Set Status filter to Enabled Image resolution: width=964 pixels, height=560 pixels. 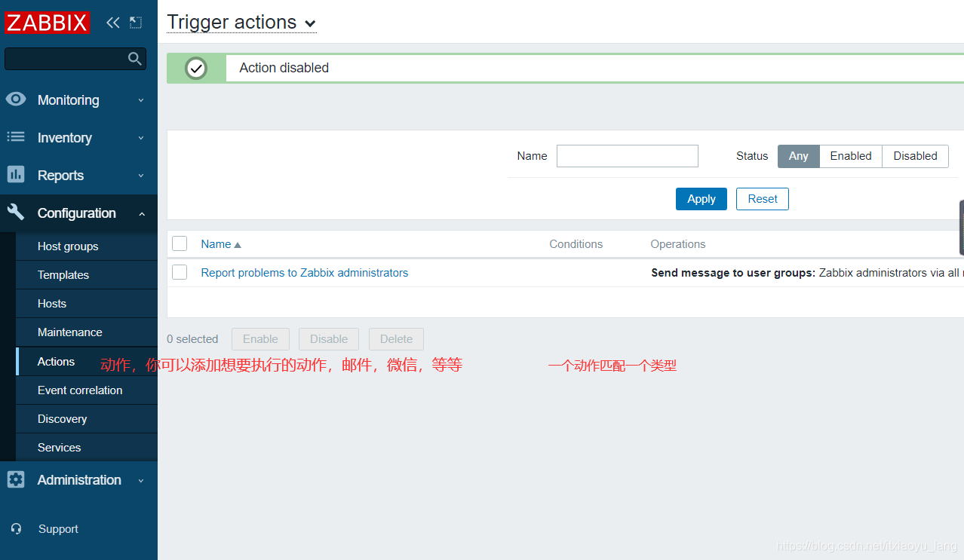[851, 156]
